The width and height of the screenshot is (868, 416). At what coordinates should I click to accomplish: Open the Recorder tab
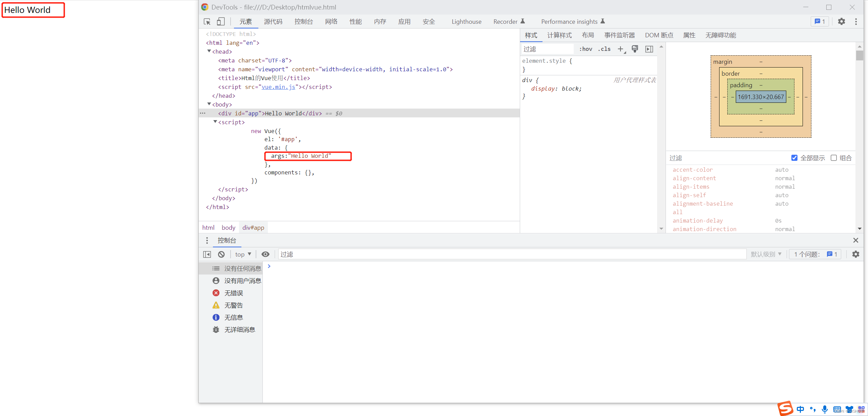(x=509, y=22)
